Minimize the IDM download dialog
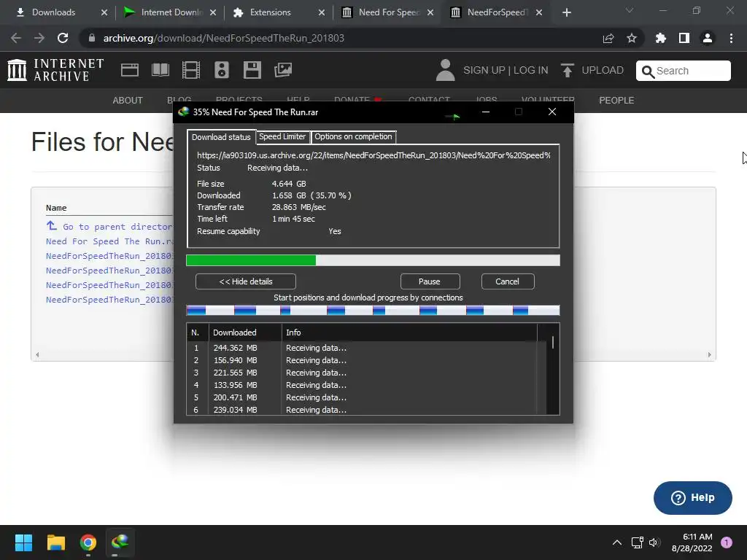The image size is (747, 560). click(x=485, y=112)
